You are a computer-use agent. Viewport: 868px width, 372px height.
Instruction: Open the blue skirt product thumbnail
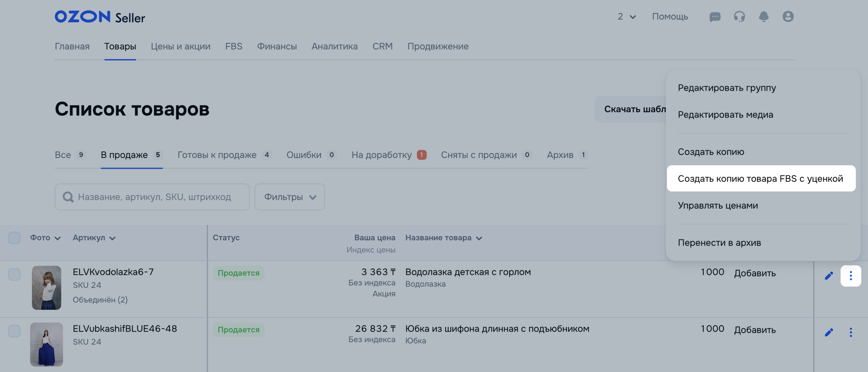(x=47, y=344)
